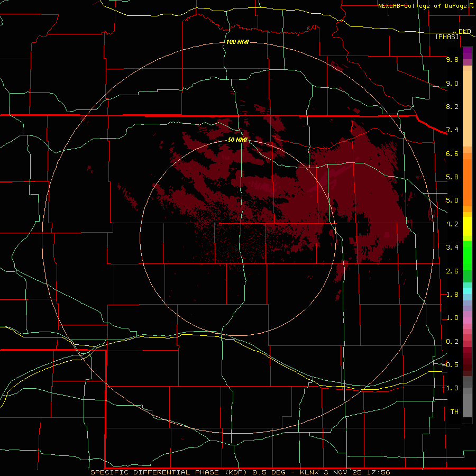Click "SPECIFIC DIFFERENTIAL PHASE" in the bottom title
Screen dimensions: 476x476
click(x=155, y=472)
